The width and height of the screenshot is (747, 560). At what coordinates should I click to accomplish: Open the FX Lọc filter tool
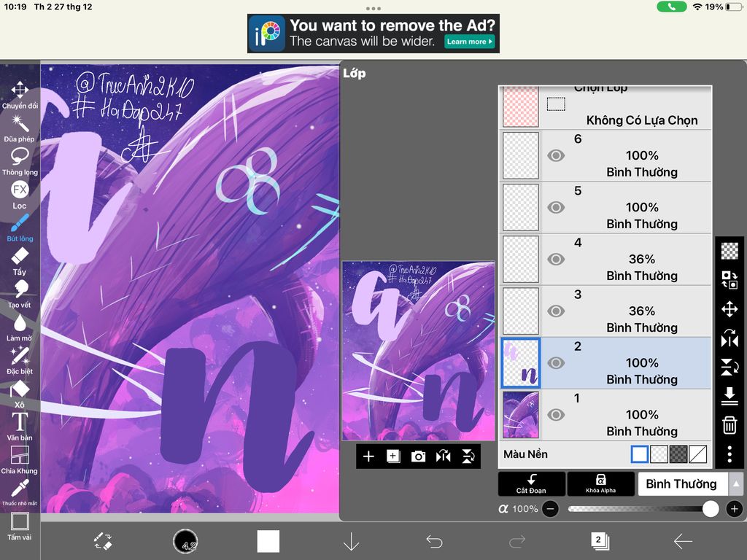pos(20,195)
